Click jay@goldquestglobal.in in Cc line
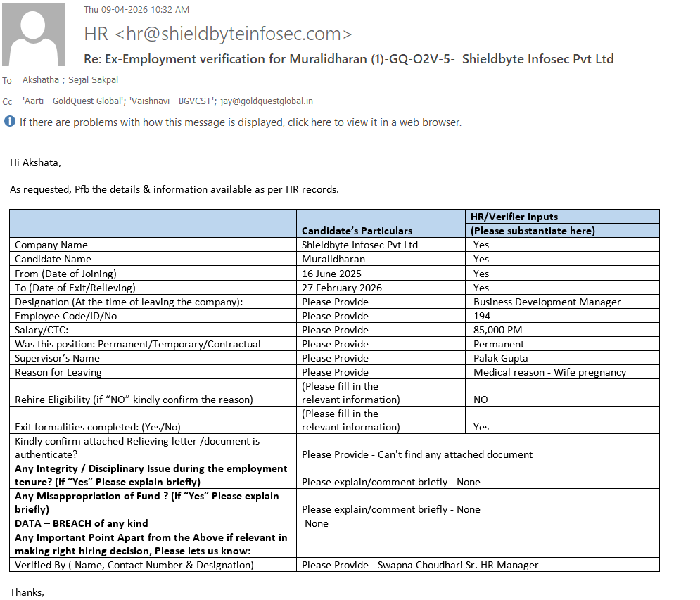700x600 pixels. [x=267, y=101]
